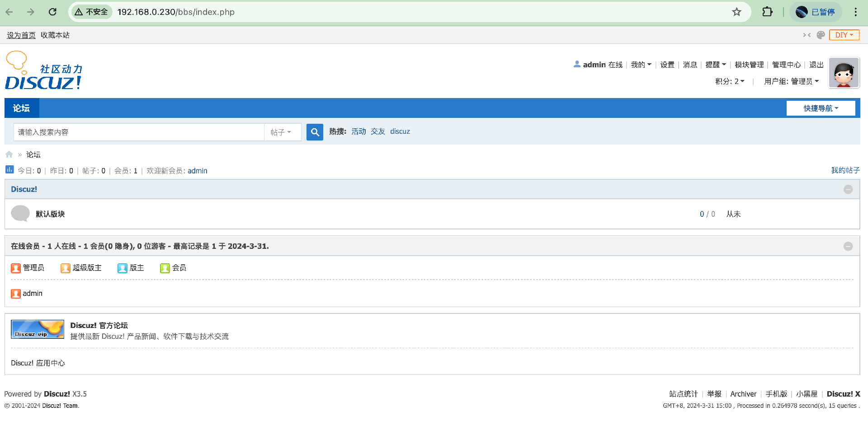Screen dimensions: 868x430
Task: Reload the page
Action: pyautogui.click(x=52, y=12)
